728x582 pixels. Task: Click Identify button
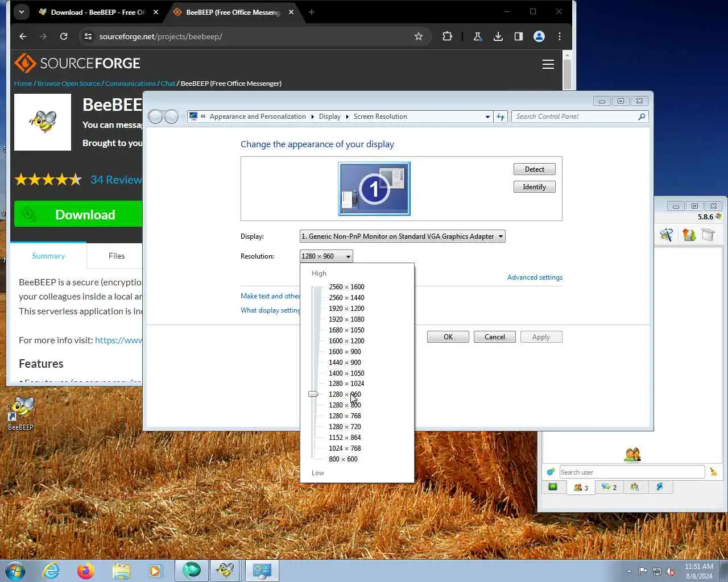(535, 187)
